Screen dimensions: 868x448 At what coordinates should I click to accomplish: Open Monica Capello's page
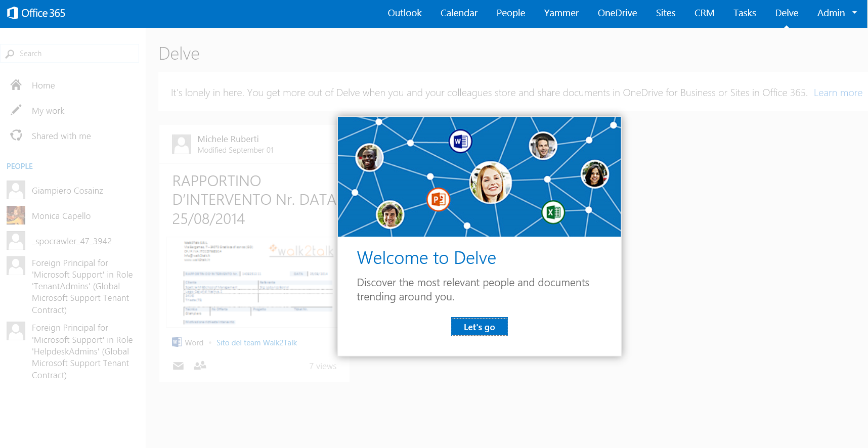[x=61, y=216]
